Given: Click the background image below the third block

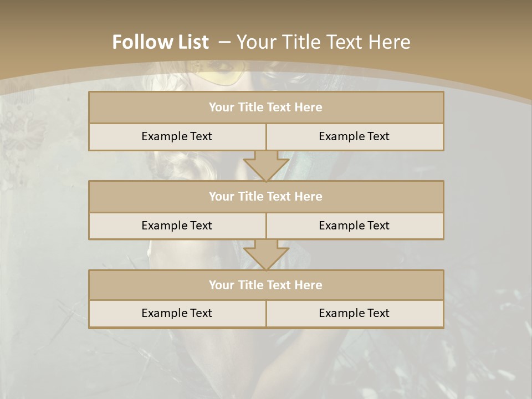Looking at the screenshot, I should (x=266, y=364).
